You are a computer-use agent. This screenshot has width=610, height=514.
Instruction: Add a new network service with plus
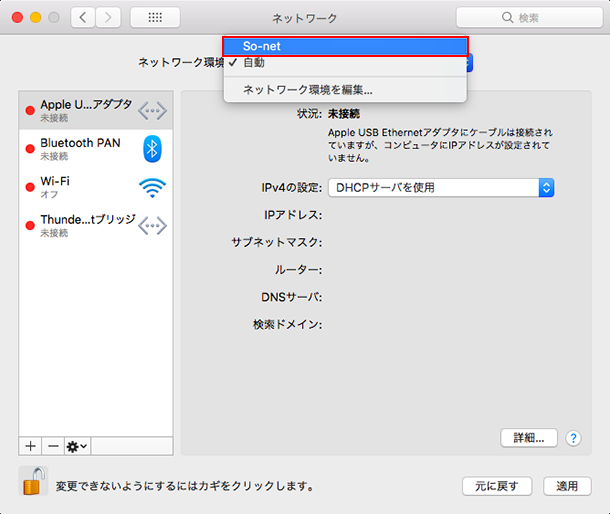(x=30, y=445)
